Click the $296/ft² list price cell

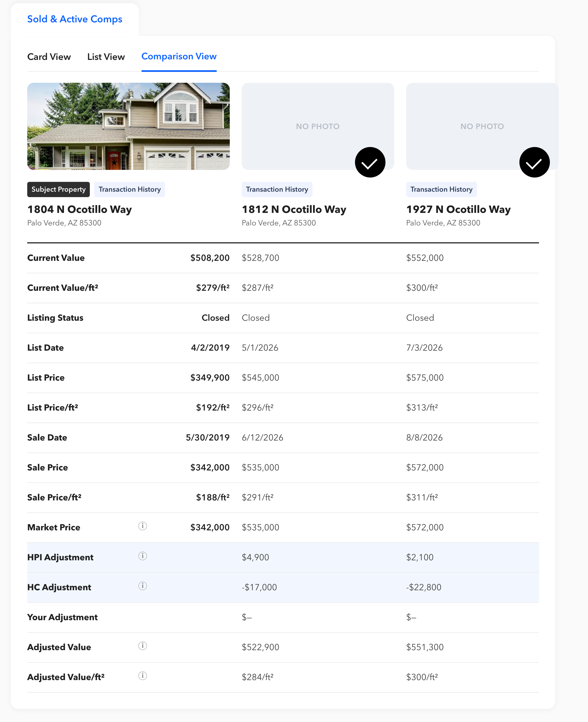click(258, 408)
